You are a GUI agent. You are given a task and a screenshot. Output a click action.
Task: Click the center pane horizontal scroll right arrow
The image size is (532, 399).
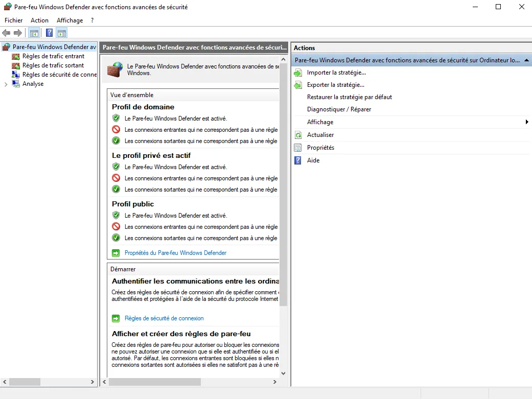pos(275,382)
